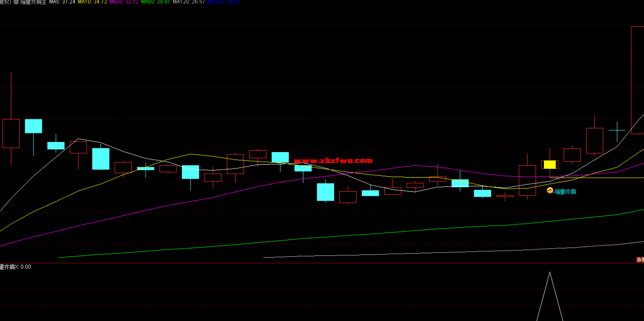Screen dimensions: 644x321
Task: Click the cyan 缩量齐肩 signal text label
Action: 565,192
